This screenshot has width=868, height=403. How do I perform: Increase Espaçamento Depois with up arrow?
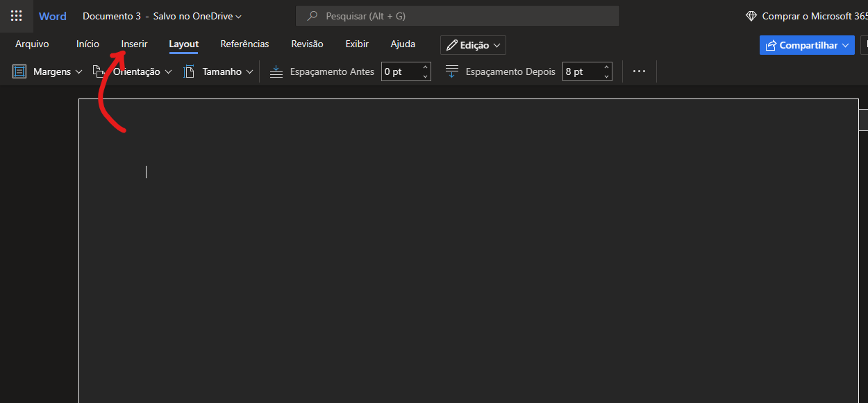[x=606, y=67]
